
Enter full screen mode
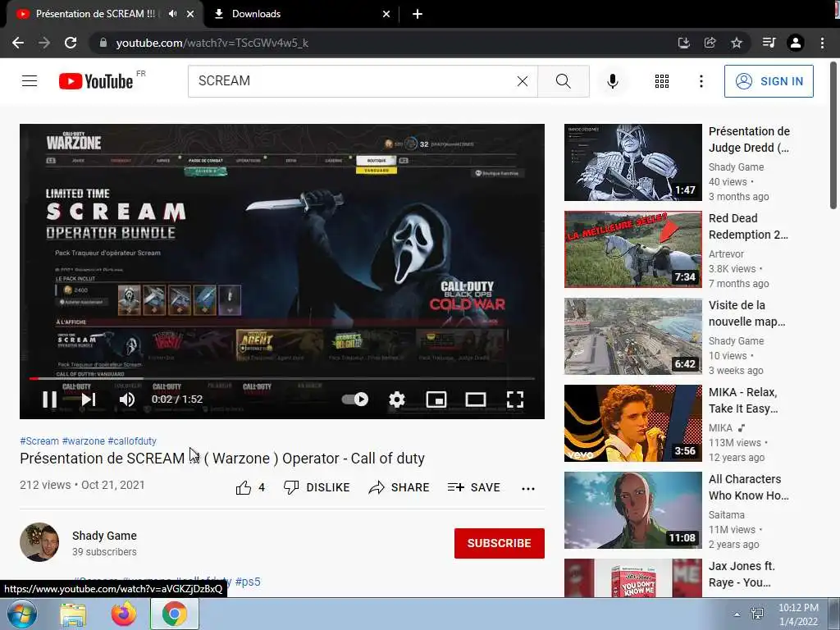pyautogui.click(x=515, y=399)
